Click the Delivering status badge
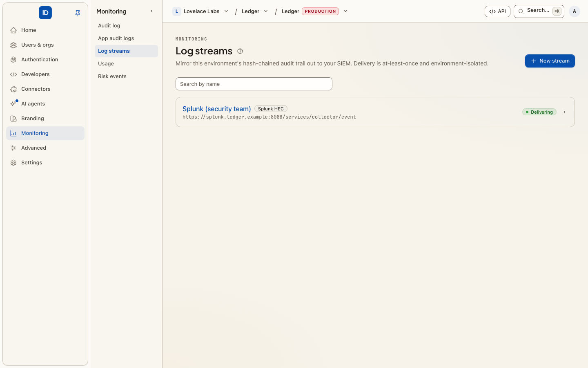Image resolution: width=588 pixels, height=368 pixels. (539, 112)
